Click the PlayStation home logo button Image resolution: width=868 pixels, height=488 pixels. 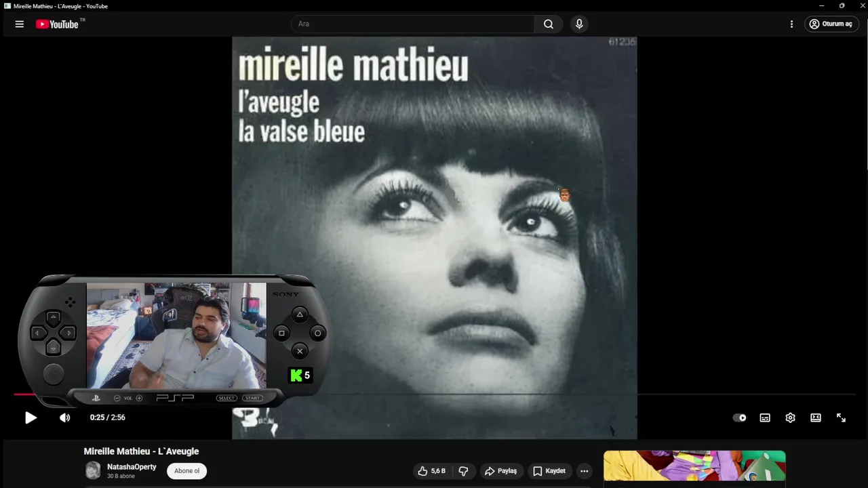tap(96, 398)
